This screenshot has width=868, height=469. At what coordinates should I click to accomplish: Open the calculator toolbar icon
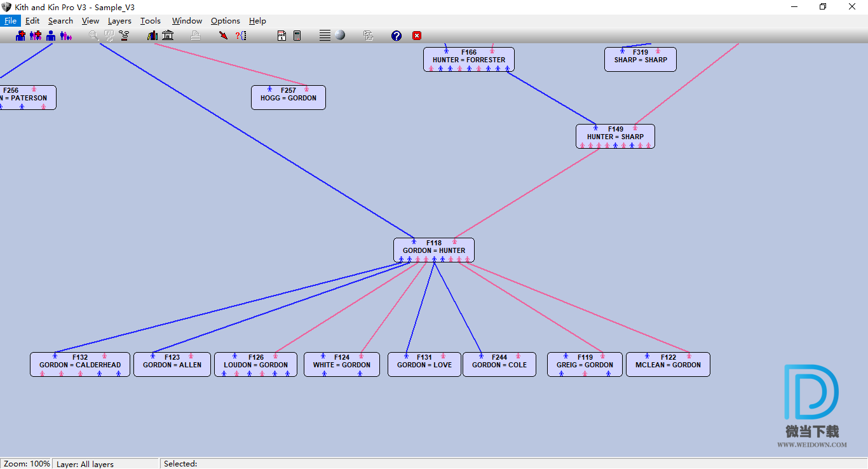297,36
